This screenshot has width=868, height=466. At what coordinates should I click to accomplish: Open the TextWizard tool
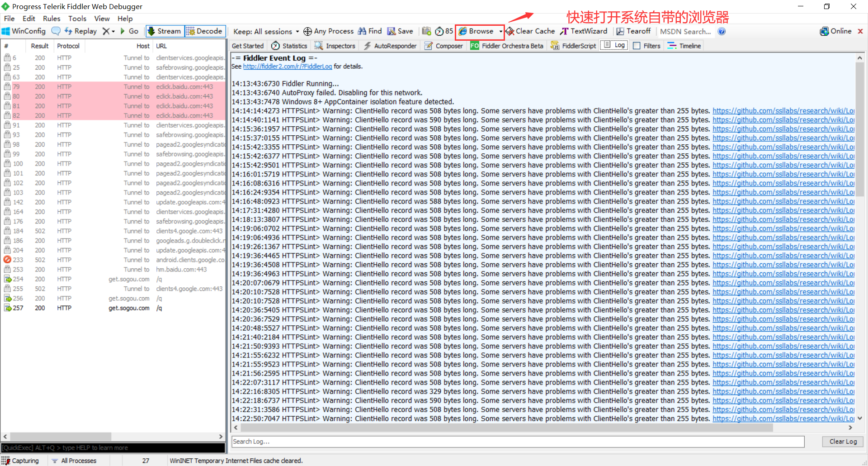tap(584, 31)
